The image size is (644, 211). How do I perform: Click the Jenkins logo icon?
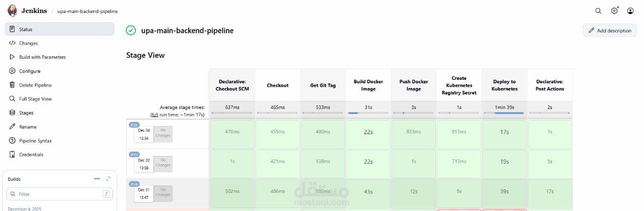[x=12, y=11]
